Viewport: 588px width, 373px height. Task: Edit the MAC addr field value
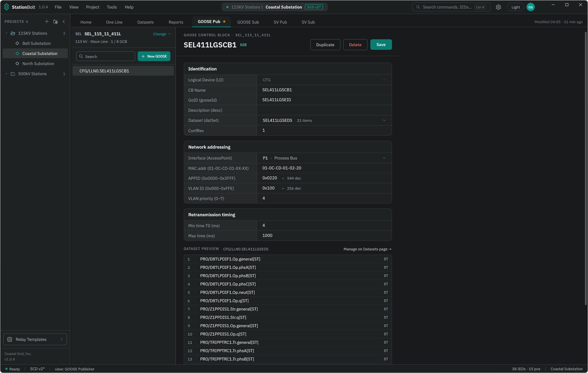tap(324, 168)
